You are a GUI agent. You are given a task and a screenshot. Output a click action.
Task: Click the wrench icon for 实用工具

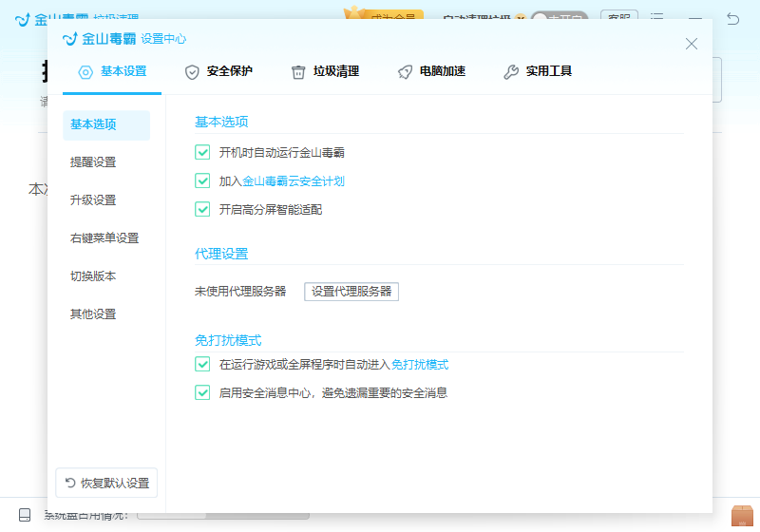tap(511, 72)
